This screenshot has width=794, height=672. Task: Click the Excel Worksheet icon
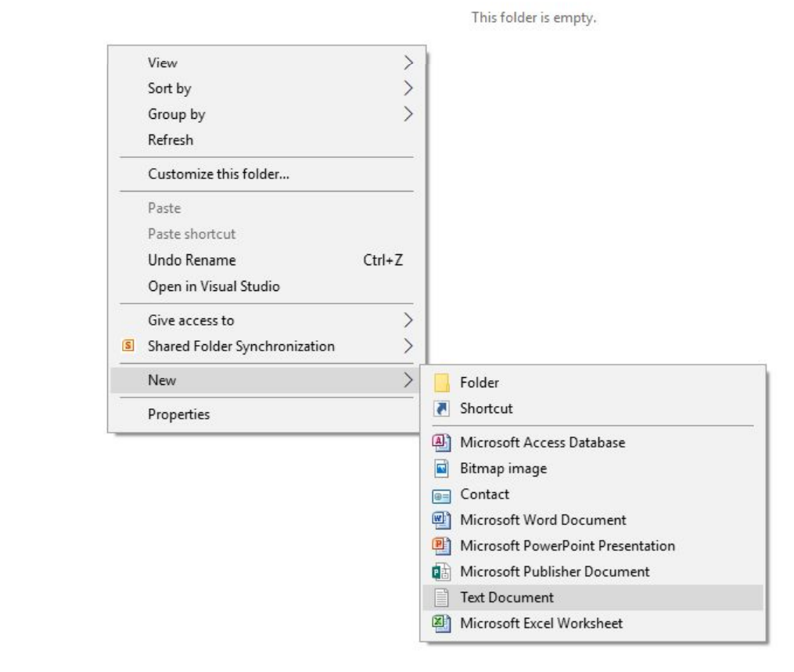441,623
